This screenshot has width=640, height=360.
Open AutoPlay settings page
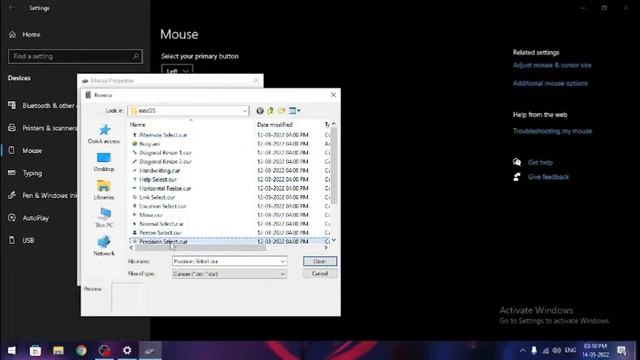pyautogui.click(x=29, y=218)
